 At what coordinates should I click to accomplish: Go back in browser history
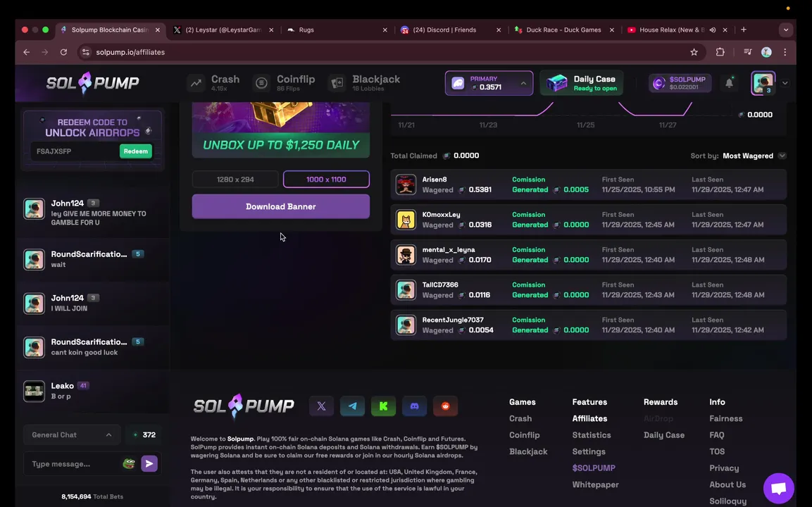[x=26, y=52]
